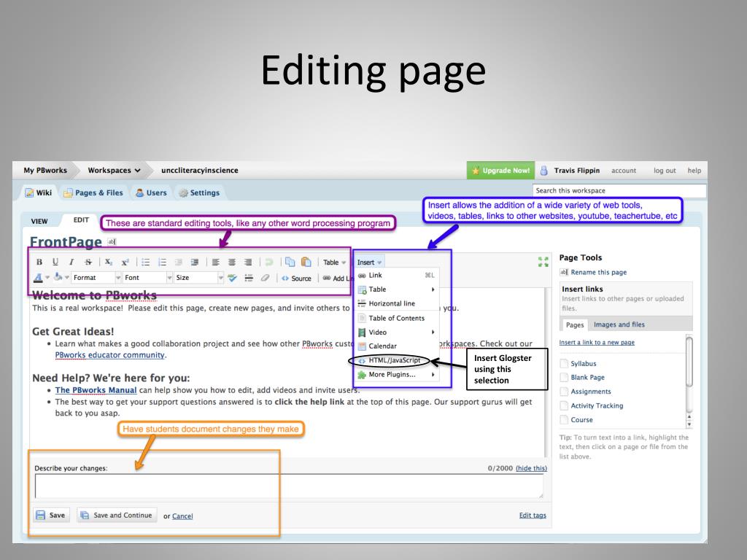Select Table of Contents menu item
The image size is (747, 560).
(x=397, y=318)
